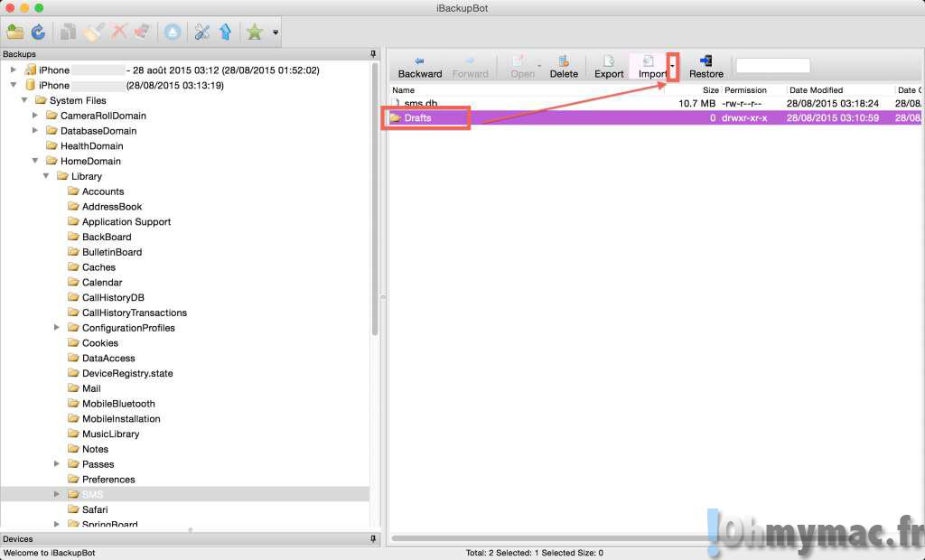
Task: Select the CallHistoryDB folder
Action: click(x=113, y=297)
